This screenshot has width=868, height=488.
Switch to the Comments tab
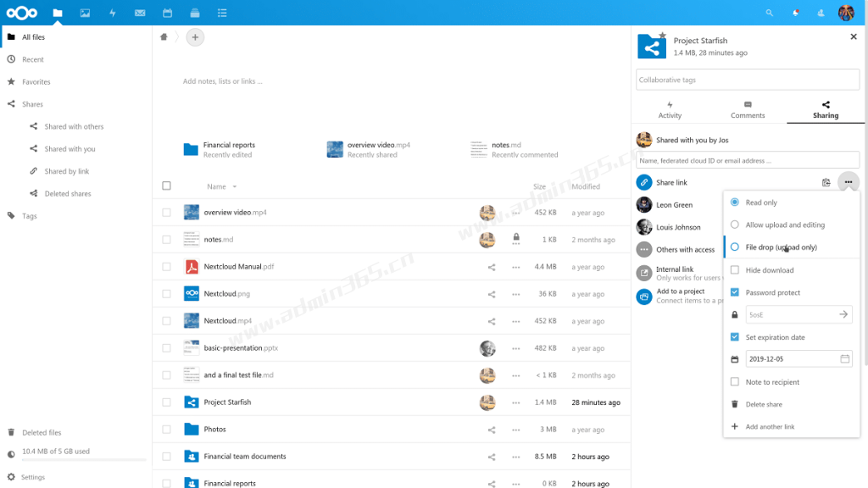coord(748,109)
